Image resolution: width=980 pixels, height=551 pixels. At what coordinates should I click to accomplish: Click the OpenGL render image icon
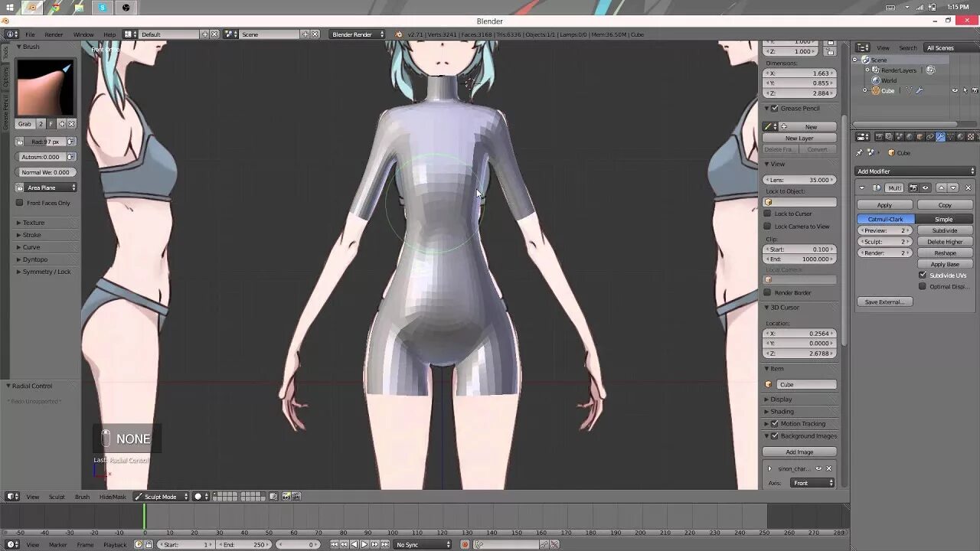point(286,497)
